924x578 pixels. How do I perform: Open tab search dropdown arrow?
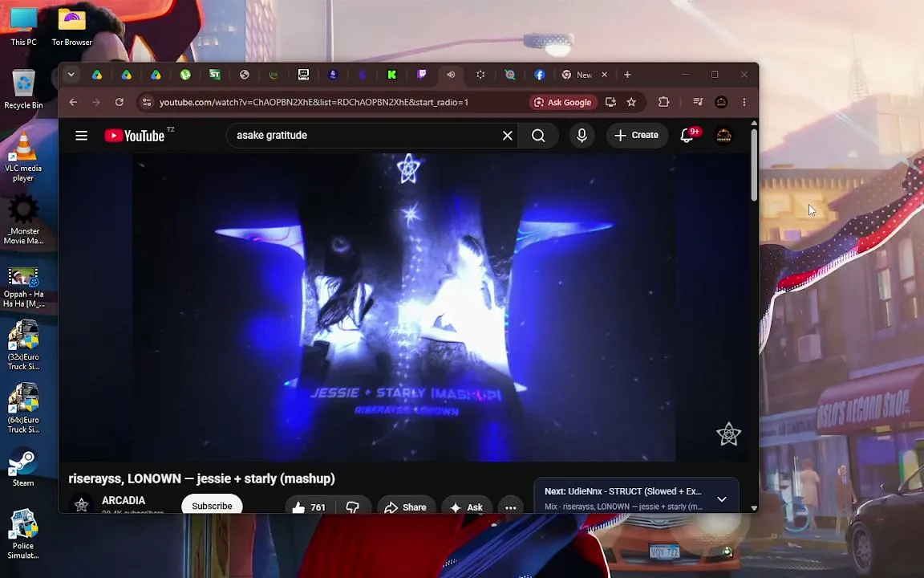coord(71,75)
